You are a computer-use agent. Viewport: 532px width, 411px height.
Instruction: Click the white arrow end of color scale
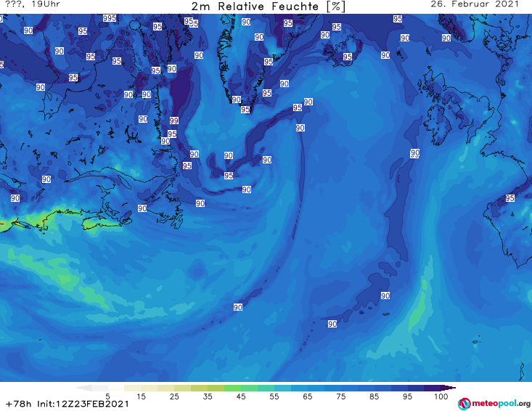83,388
